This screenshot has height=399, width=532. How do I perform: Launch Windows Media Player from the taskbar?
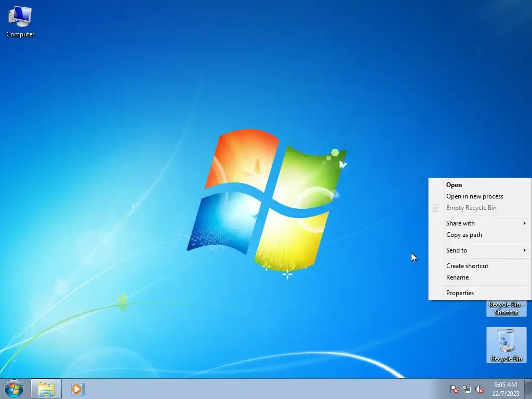pos(77,389)
